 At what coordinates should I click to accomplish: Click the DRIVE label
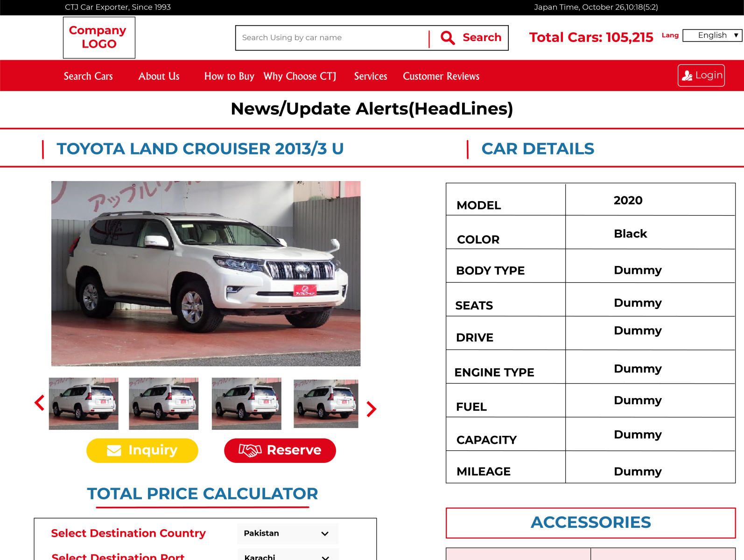pos(474,338)
